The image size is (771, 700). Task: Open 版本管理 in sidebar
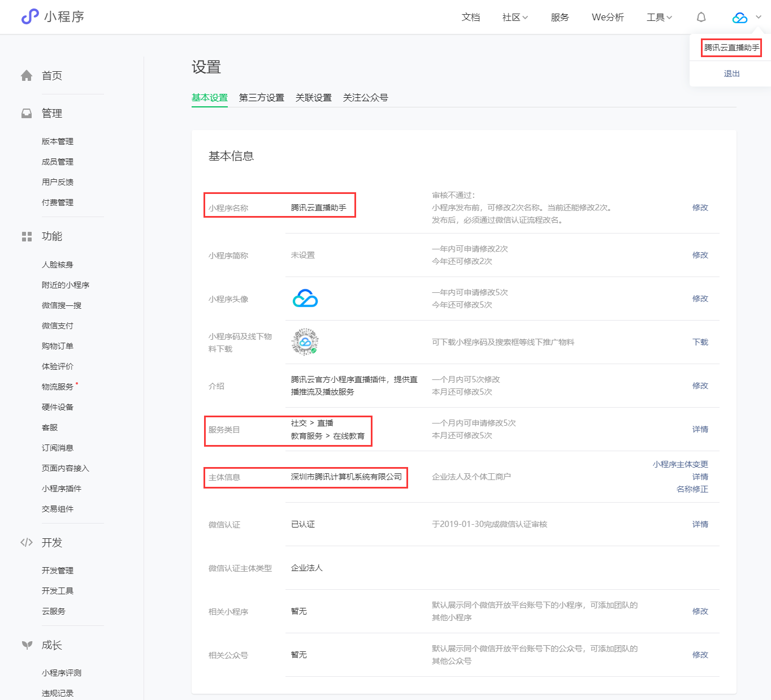(x=58, y=141)
